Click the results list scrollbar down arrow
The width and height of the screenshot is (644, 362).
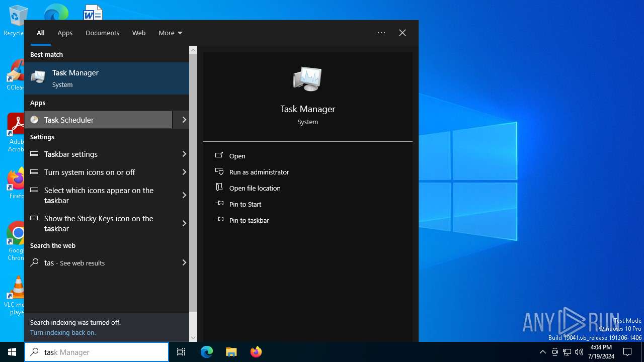click(x=193, y=338)
